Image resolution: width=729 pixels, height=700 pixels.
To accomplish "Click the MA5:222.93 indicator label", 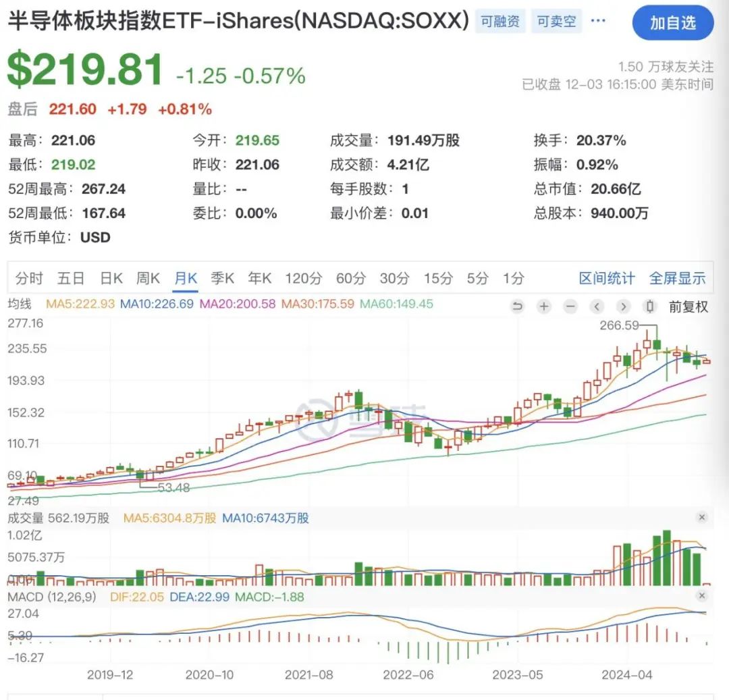I will (80, 304).
